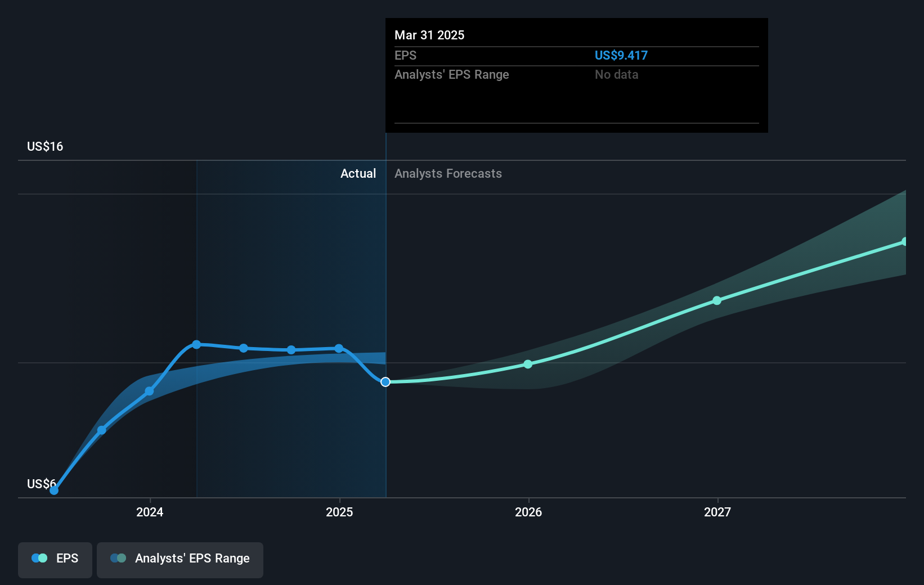Viewport: 924px width, 585px height.
Task: Click the late-2024 EPS data point
Action: point(291,350)
